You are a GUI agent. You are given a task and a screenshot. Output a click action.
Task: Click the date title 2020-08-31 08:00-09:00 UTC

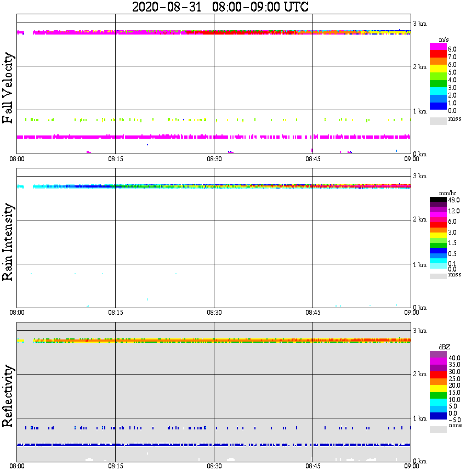tap(220, 7)
